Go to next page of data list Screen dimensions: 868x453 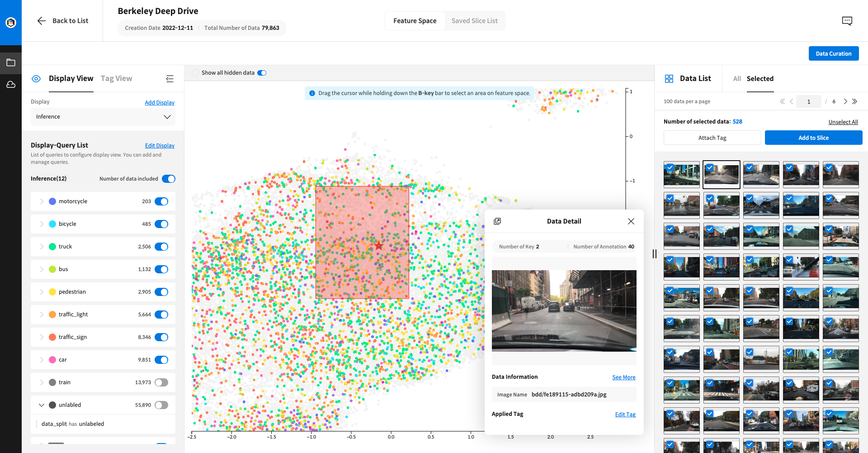pyautogui.click(x=845, y=101)
